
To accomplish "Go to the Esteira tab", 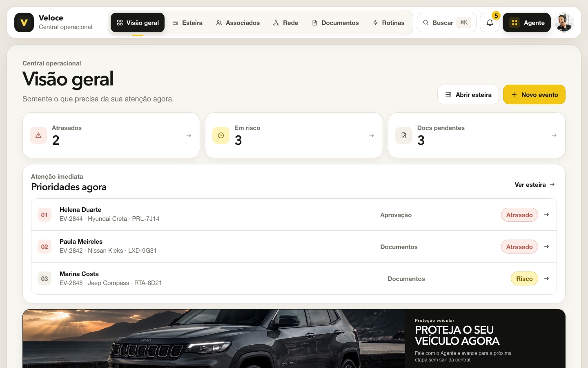I will [187, 22].
